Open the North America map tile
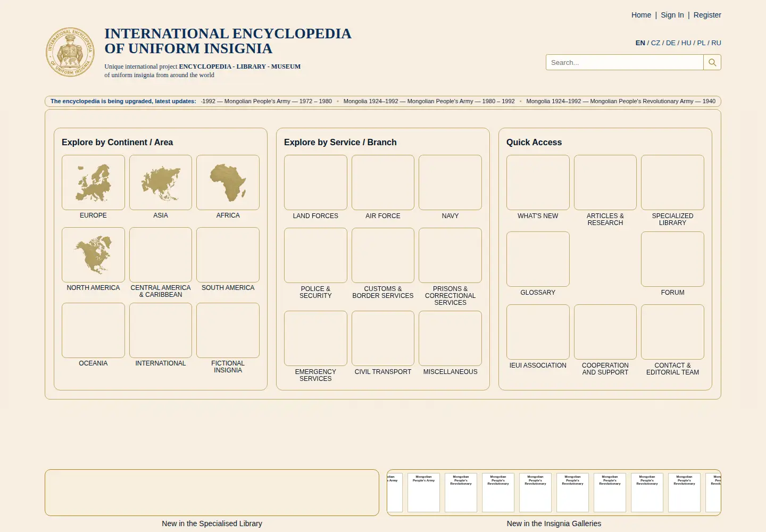The height and width of the screenshot is (532, 766). [x=93, y=255]
